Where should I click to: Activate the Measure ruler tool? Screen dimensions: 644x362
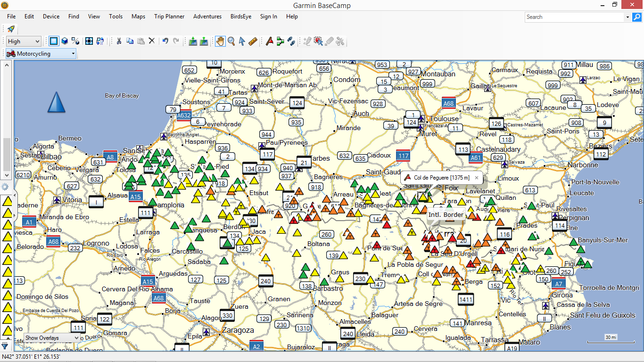tap(253, 41)
